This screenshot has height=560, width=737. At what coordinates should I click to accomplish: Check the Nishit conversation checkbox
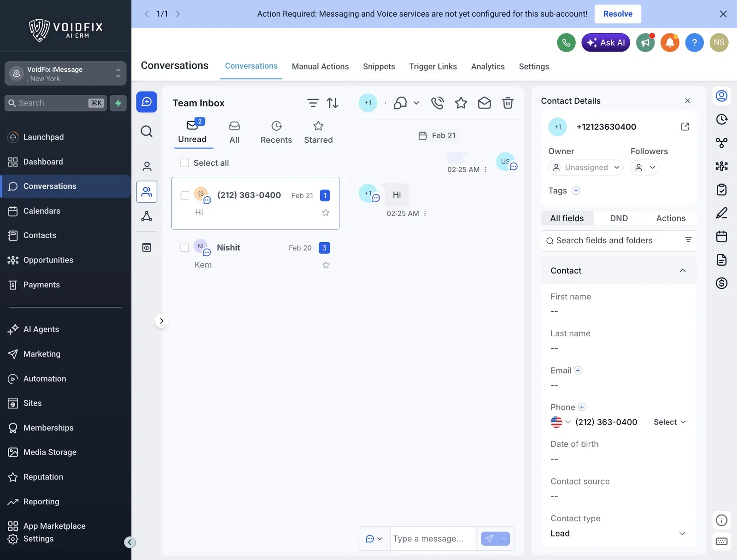tap(185, 248)
